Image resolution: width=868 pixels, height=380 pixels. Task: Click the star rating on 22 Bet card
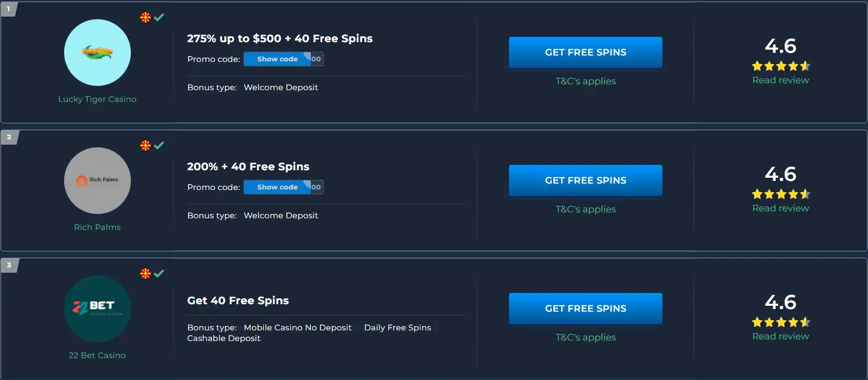pyautogui.click(x=780, y=322)
